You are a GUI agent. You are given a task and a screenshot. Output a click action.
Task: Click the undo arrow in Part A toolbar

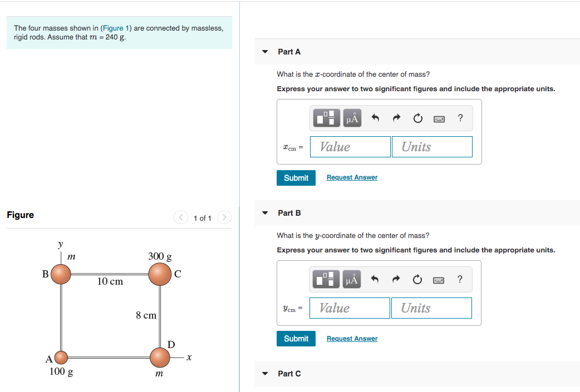[374, 118]
